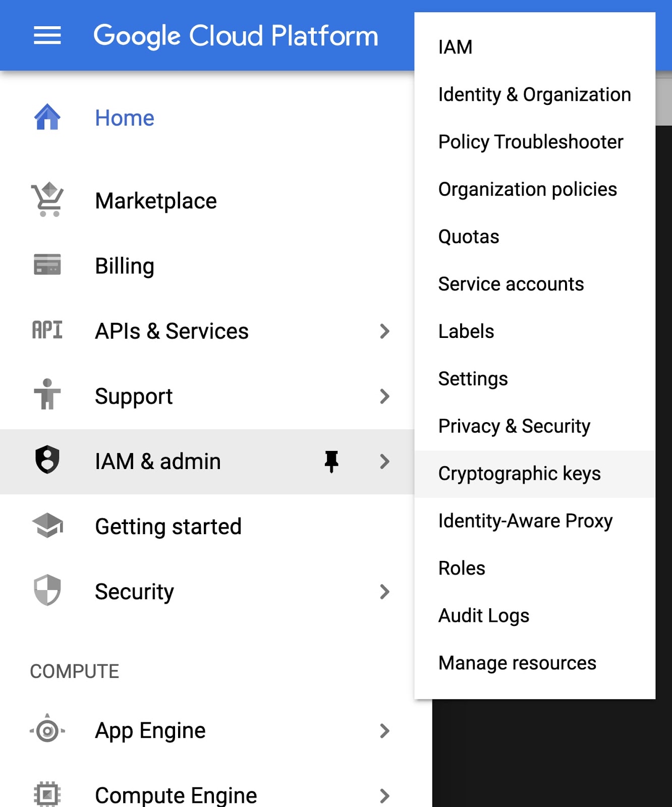672x807 pixels.
Task: Unpin IAM & admin using pin icon
Action: (x=331, y=461)
